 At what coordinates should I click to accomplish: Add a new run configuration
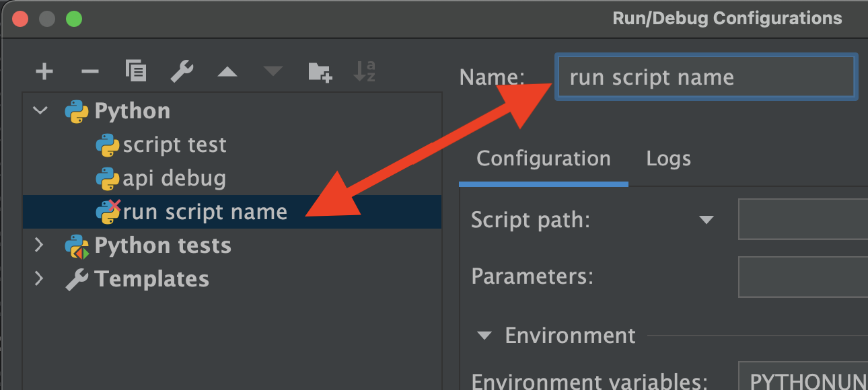tap(44, 71)
